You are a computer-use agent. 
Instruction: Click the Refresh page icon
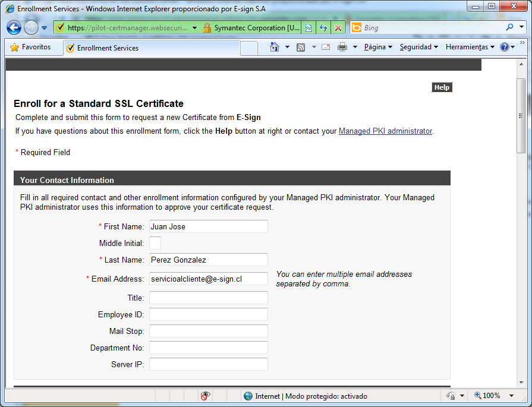[x=323, y=28]
